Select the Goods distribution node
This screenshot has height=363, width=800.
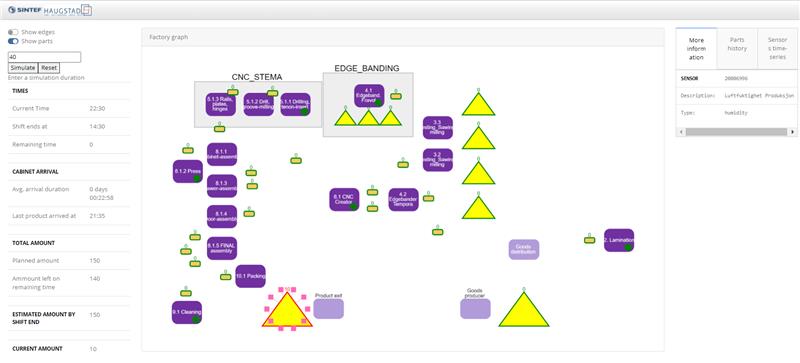[523, 249]
